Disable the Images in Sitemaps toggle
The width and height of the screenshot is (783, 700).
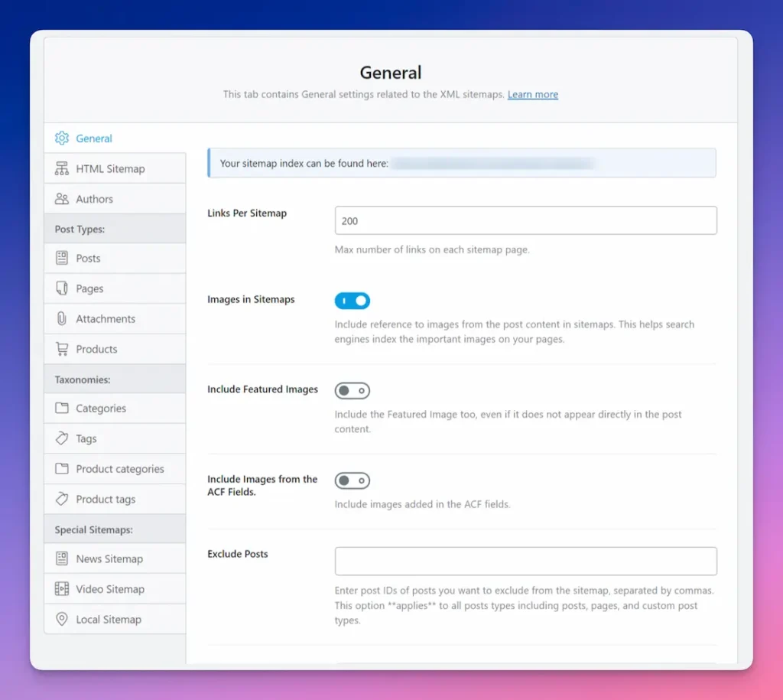(352, 301)
